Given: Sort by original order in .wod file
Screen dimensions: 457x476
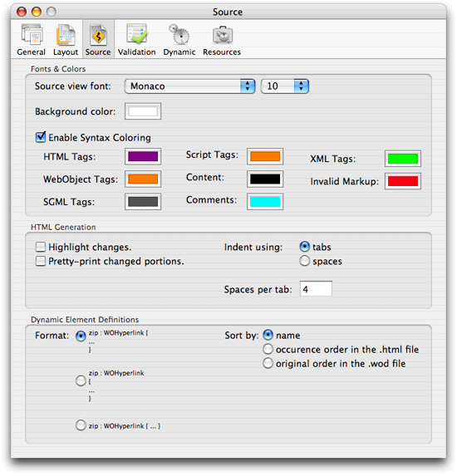Looking at the screenshot, I should tap(268, 363).
